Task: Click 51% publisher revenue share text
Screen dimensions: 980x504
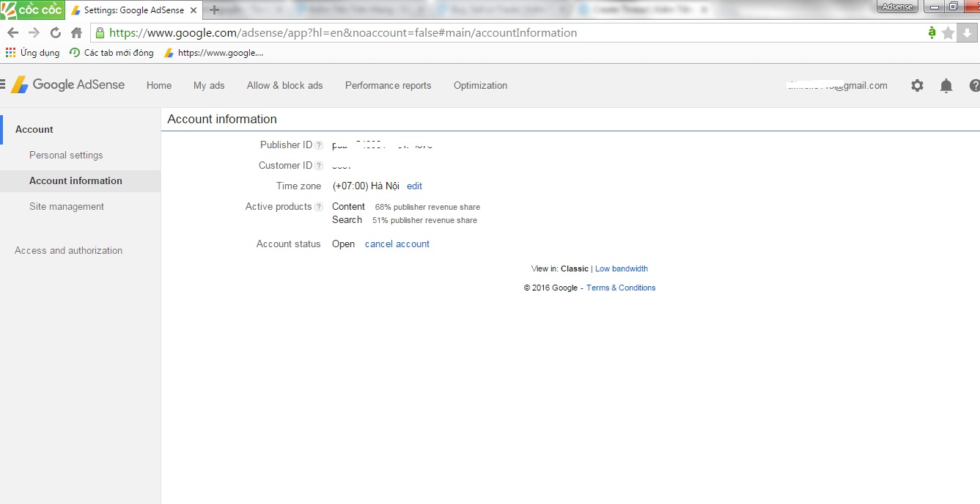Action: 424,220
